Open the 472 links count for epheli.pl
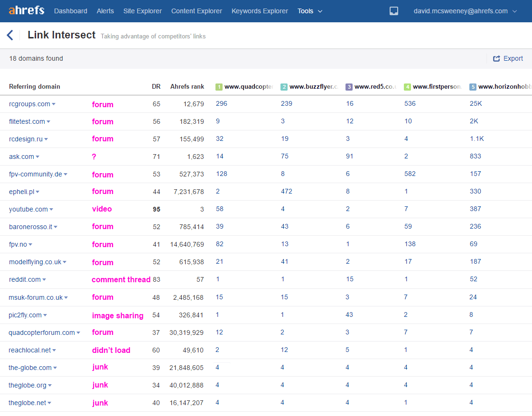The width and height of the screenshot is (532, 416). coord(286,192)
